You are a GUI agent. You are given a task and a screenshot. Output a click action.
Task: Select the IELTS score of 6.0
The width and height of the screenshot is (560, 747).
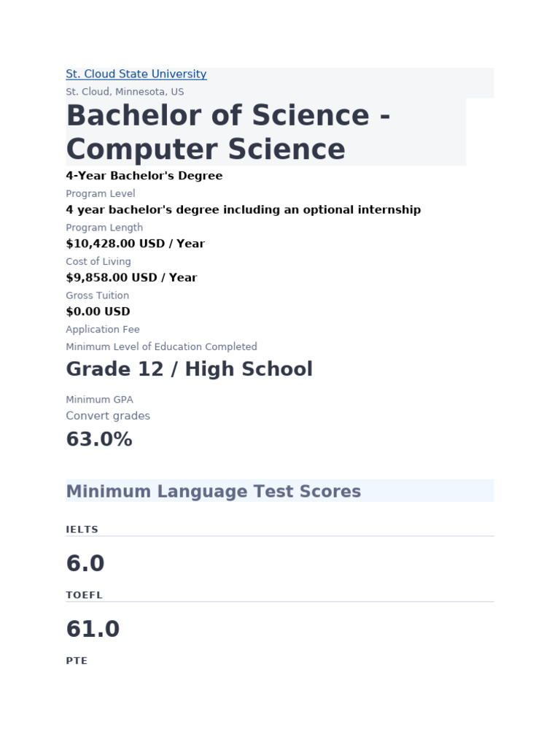pos(85,563)
